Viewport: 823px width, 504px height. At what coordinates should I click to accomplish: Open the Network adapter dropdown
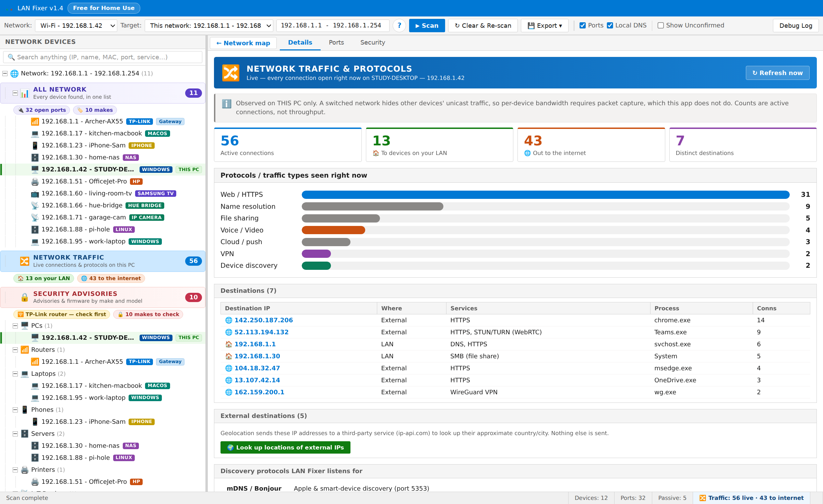(x=76, y=26)
